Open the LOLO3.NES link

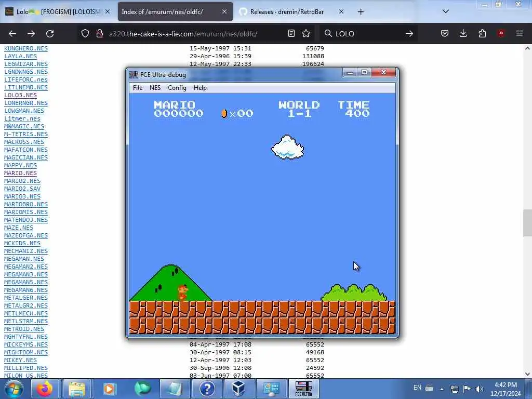(x=20, y=96)
